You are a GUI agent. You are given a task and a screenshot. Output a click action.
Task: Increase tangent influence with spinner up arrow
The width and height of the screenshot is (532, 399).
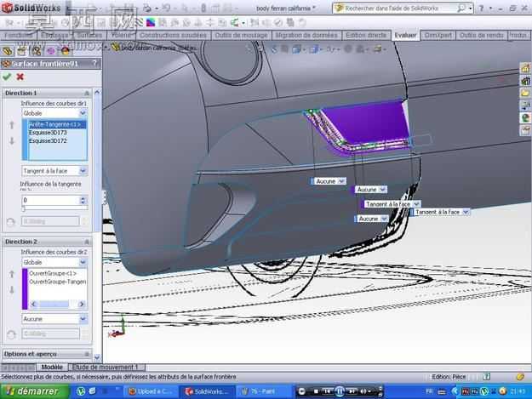[x=83, y=198]
